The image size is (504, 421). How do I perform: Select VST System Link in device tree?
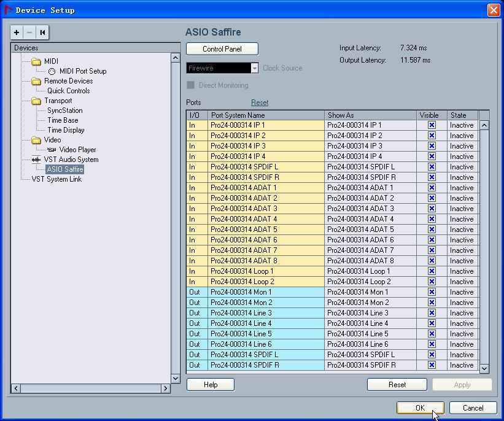56,179
